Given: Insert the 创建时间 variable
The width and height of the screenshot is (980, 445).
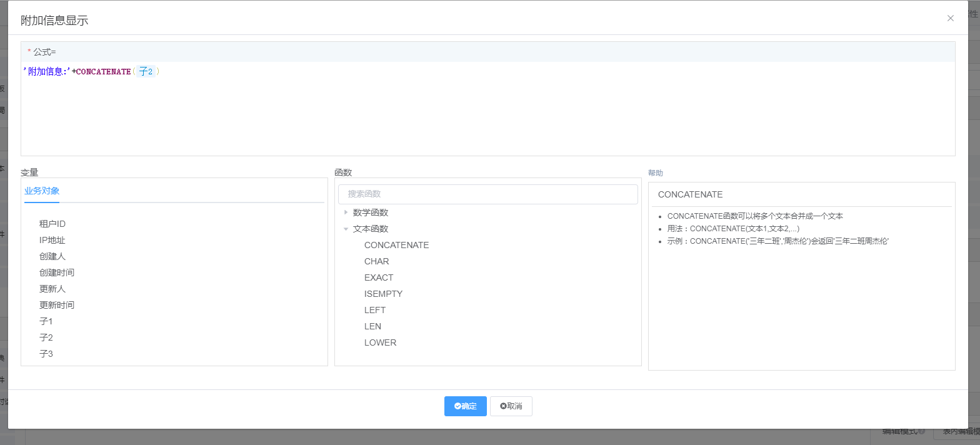Looking at the screenshot, I should (57, 272).
